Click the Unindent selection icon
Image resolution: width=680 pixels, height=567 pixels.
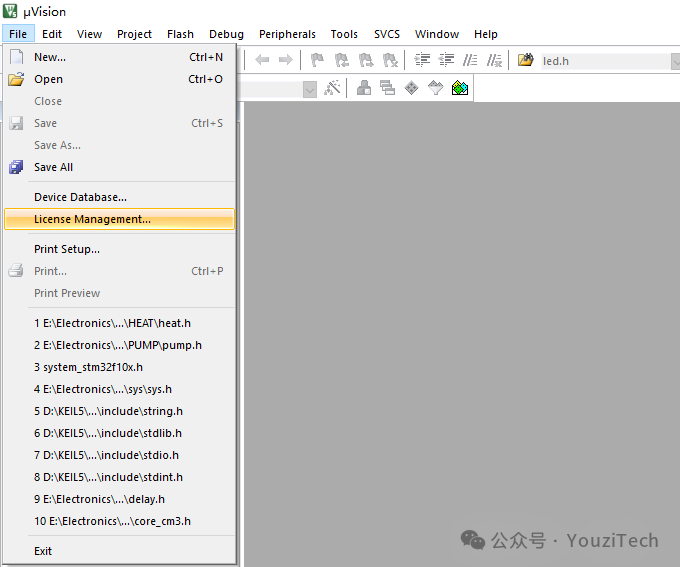pyautogui.click(x=446, y=59)
